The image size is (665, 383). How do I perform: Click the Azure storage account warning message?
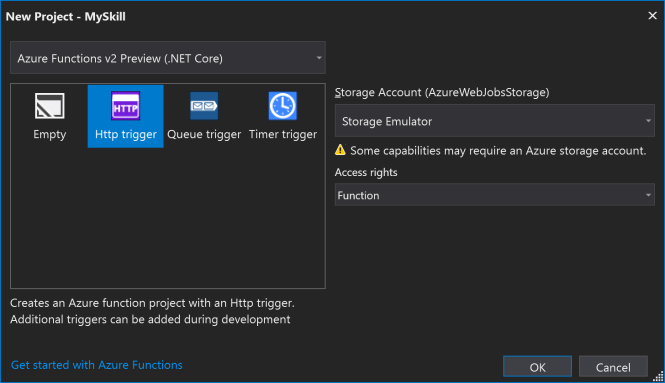pyautogui.click(x=498, y=151)
